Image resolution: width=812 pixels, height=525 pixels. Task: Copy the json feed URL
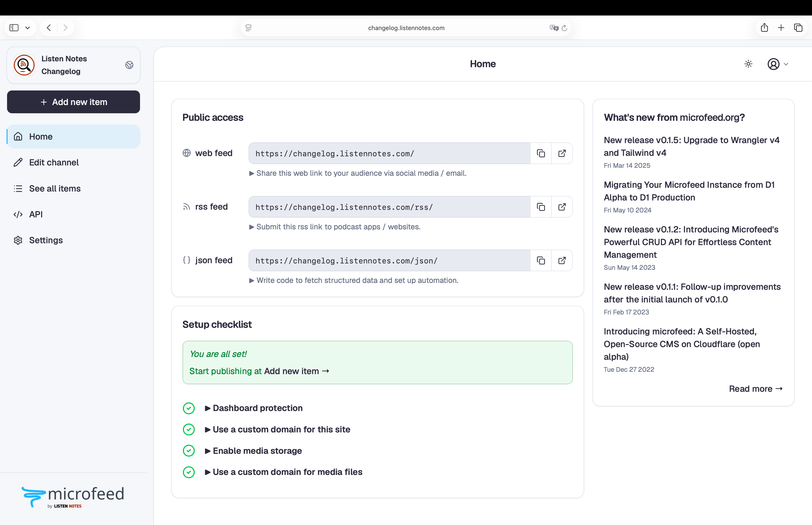point(541,260)
